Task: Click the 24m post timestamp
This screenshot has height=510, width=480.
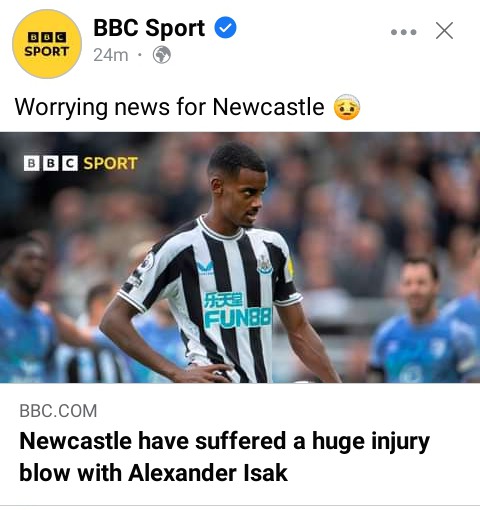Action: tap(111, 55)
